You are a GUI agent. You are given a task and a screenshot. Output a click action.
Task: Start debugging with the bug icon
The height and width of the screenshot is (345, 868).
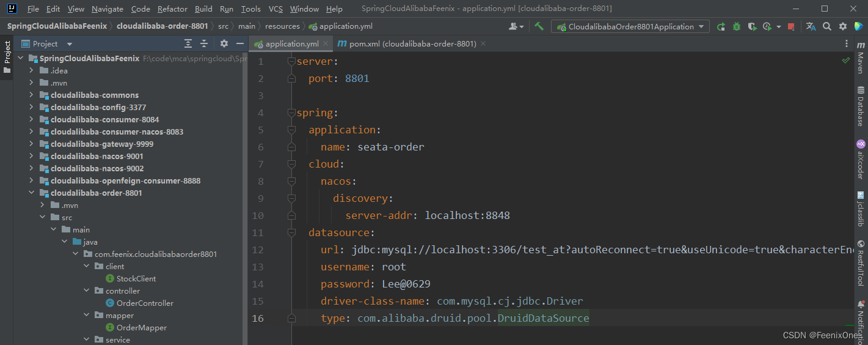pos(737,26)
